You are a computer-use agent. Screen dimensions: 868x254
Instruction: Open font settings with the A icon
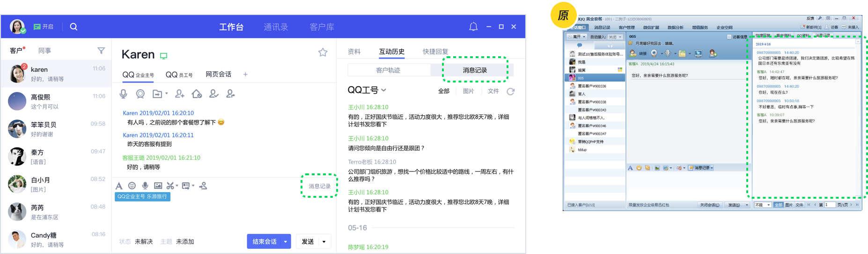(119, 186)
